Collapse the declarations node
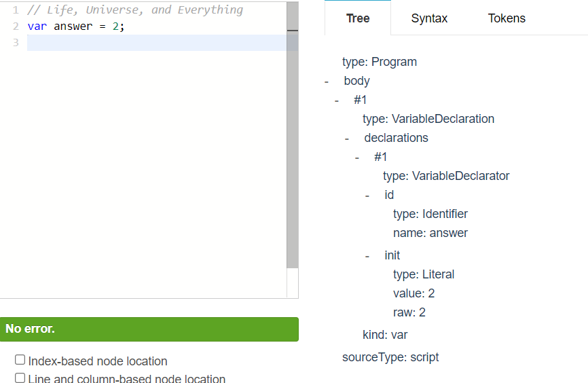 347,139
